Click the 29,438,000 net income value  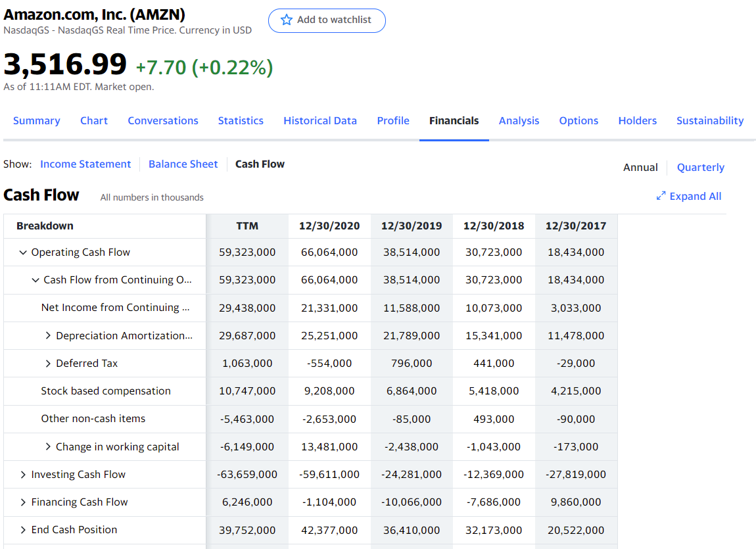pos(247,308)
